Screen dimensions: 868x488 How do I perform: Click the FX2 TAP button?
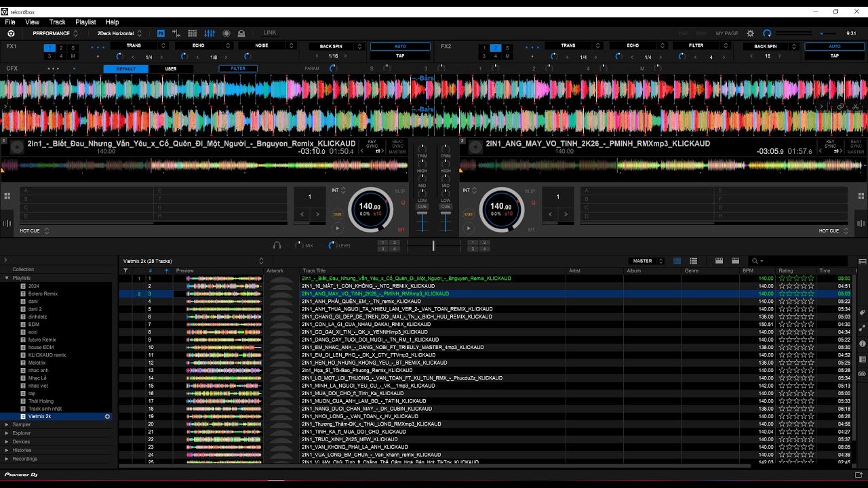[x=835, y=56]
